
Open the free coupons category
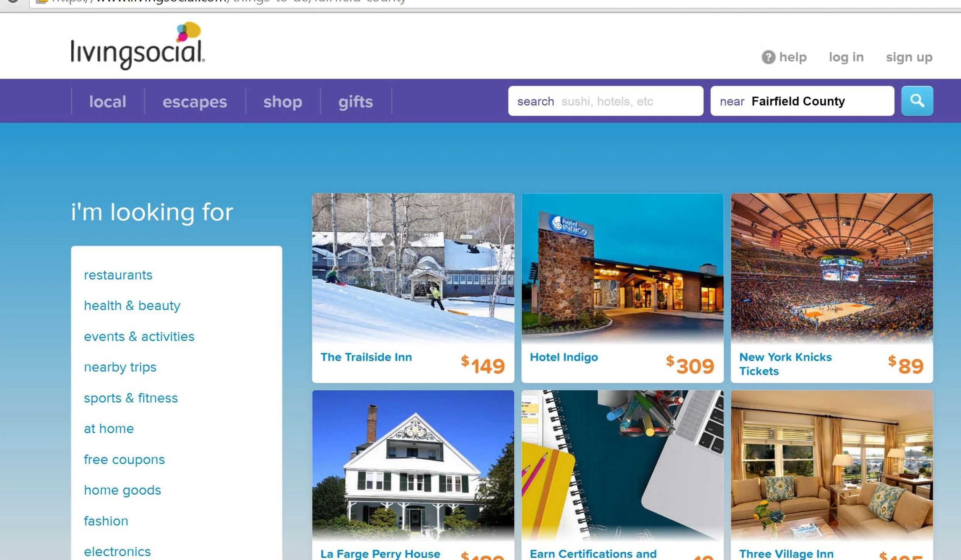(124, 459)
